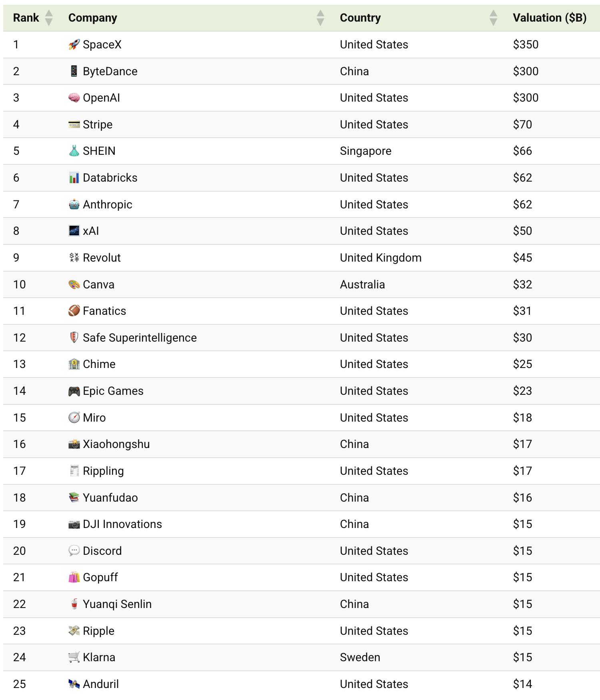Click the shopping cart icon beside Klarna
Image resolution: width=600 pixels, height=700 pixels.
point(74,657)
